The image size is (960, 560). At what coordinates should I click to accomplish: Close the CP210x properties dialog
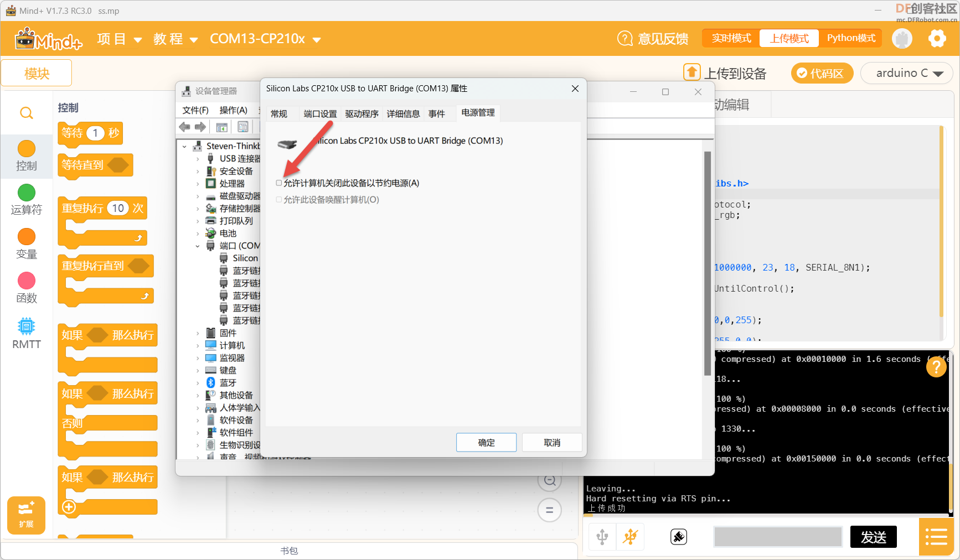[x=575, y=89]
